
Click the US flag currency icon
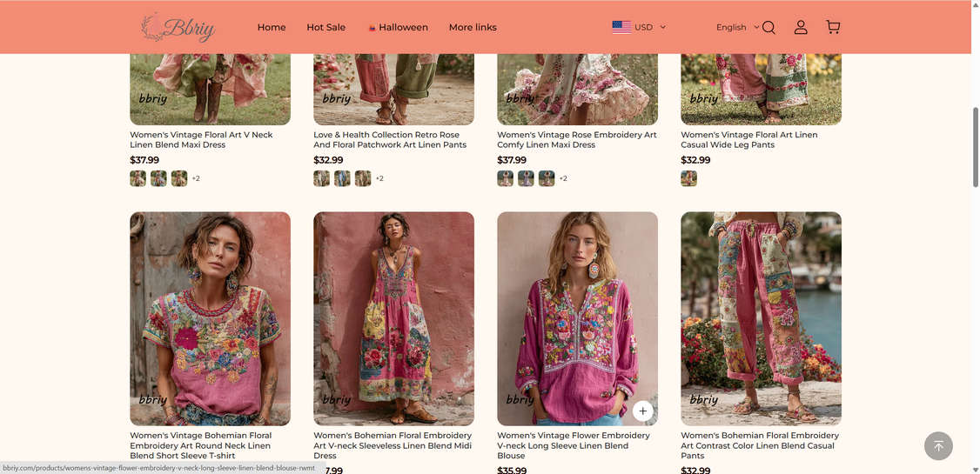pyautogui.click(x=621, y=27)
